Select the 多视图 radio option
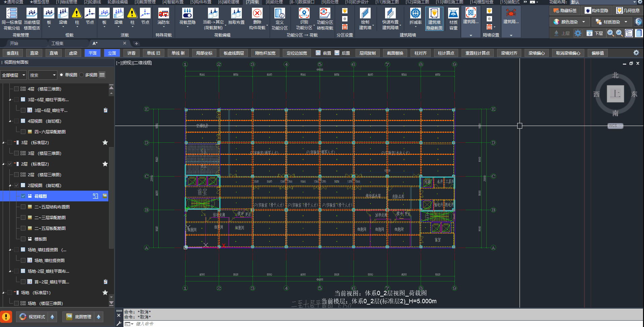 (82, 75)
